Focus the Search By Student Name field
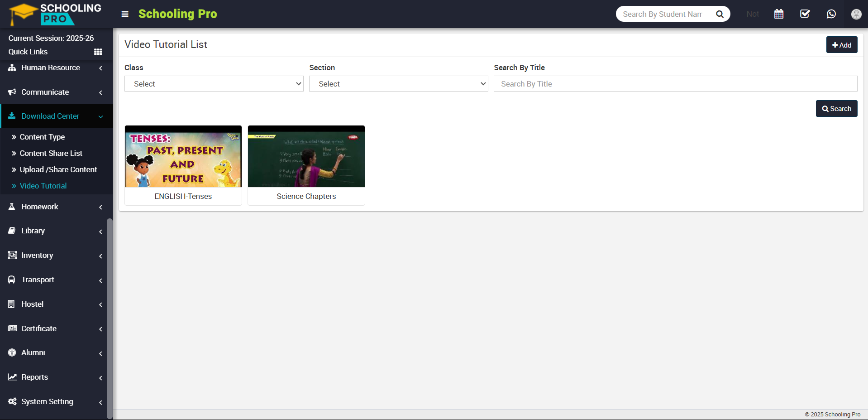This screenshot has width=868, height=420. [x=663, y=14]
